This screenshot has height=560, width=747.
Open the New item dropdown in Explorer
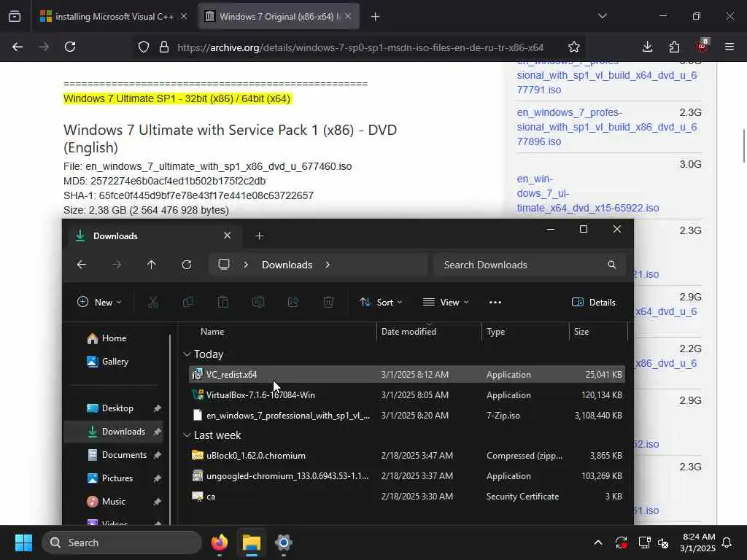(x=99, y=303)
